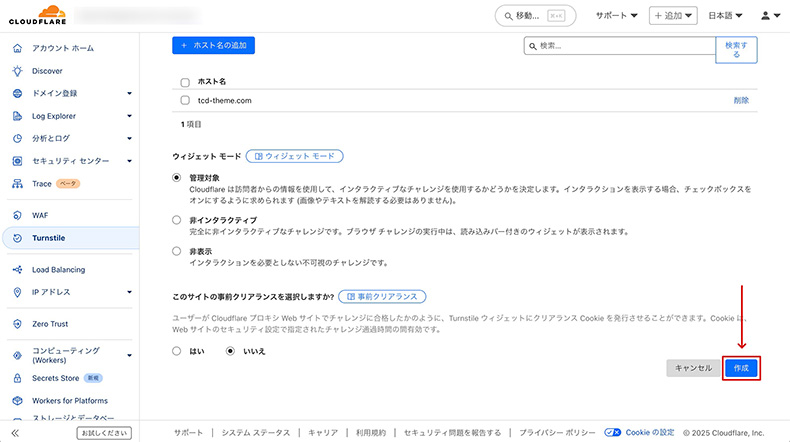Click the magnifier icon in 検索 field
Viewport: 790px width, 442px height.
pos(533,46)
